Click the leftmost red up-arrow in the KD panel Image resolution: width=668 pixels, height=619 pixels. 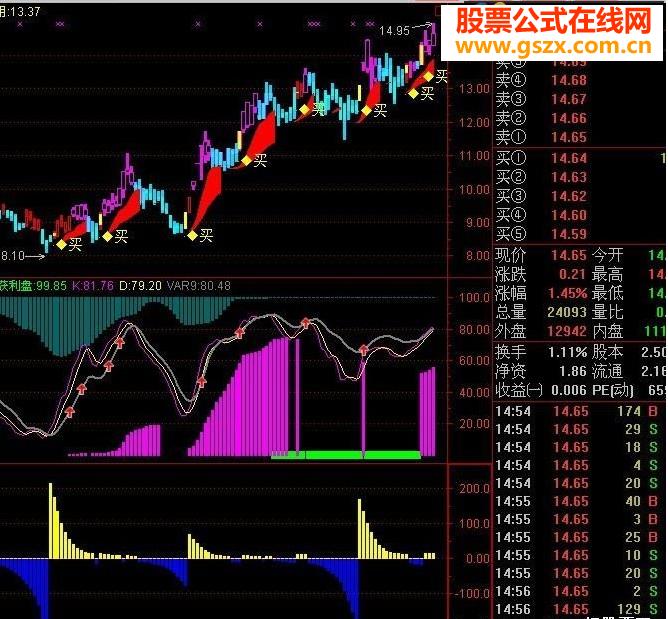pos(70,410)
